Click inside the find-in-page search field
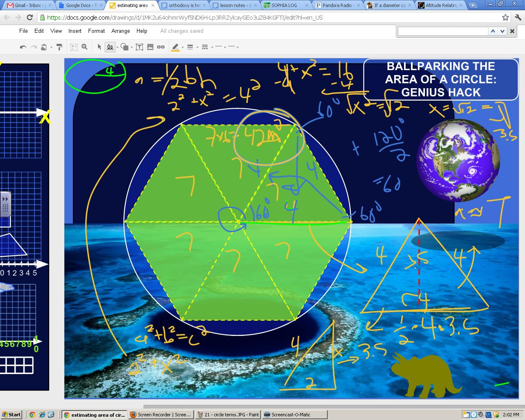This screenshot has width=525, height=420. coord(443,31)
